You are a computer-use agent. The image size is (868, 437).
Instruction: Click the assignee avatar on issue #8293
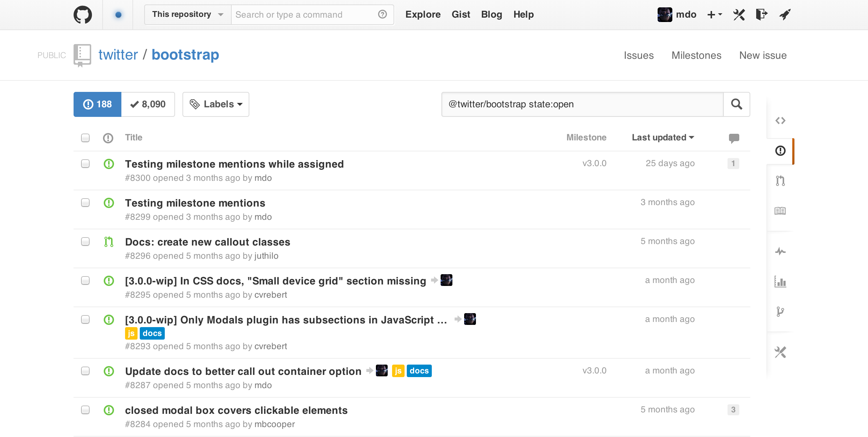(470, 319)
